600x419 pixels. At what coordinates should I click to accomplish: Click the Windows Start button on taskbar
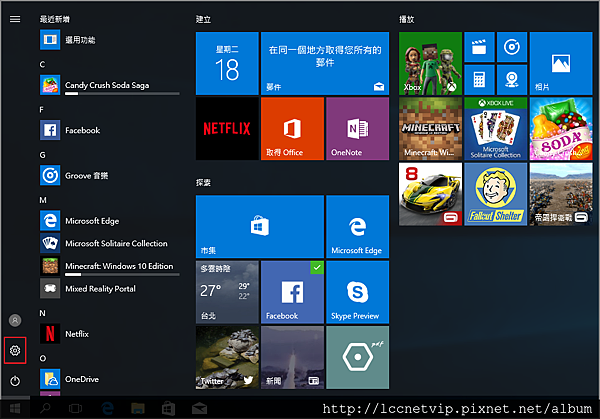(15, 409)
